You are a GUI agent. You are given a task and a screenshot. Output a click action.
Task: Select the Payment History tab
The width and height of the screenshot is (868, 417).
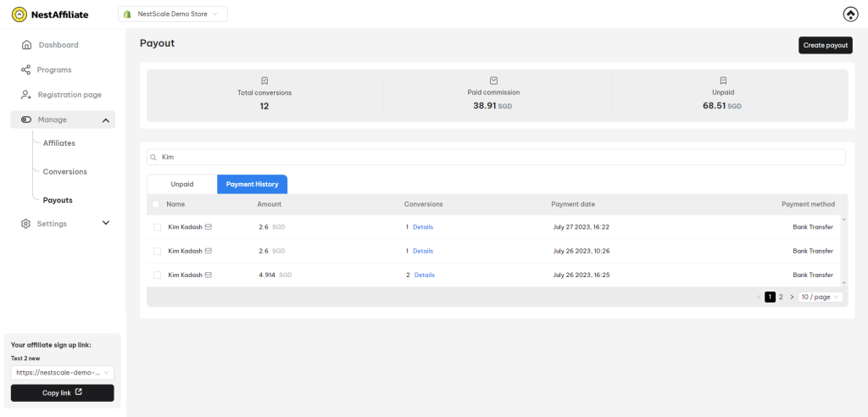click(253, 185)
